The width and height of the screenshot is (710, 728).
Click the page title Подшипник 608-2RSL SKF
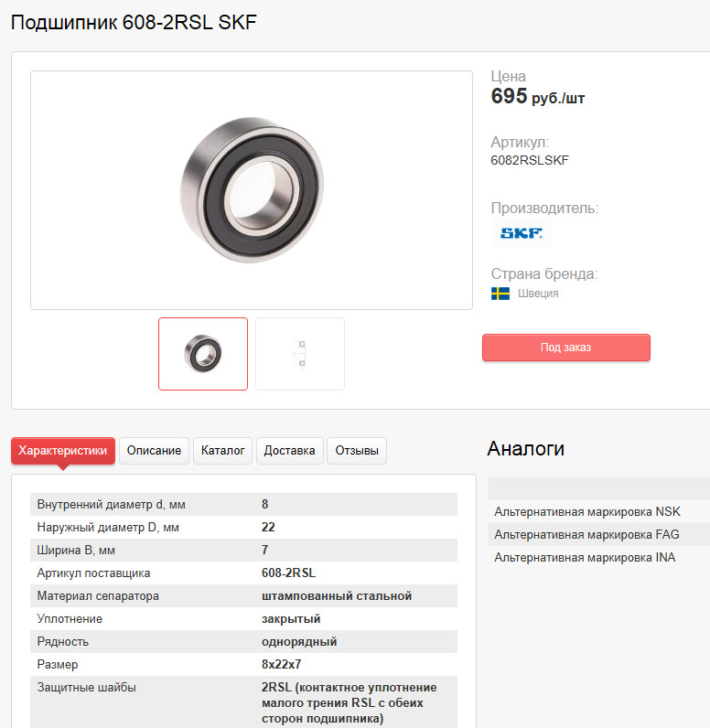pyautogui.click(x=134, y=22)
